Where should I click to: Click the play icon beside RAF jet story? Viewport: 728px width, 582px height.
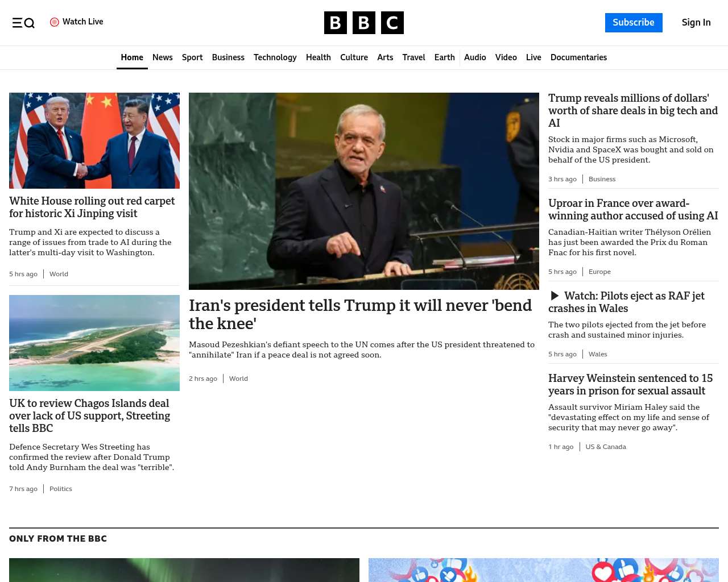[x=555, y=296]
